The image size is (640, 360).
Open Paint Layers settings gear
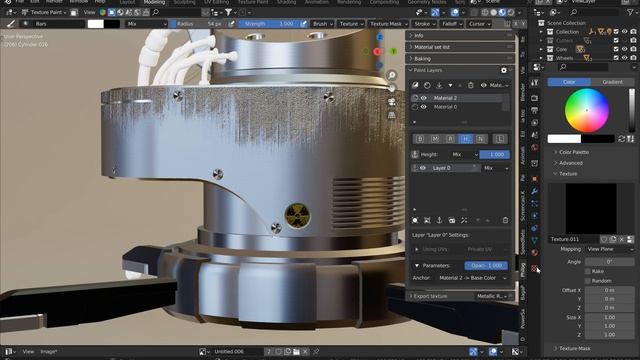(504, 70)
